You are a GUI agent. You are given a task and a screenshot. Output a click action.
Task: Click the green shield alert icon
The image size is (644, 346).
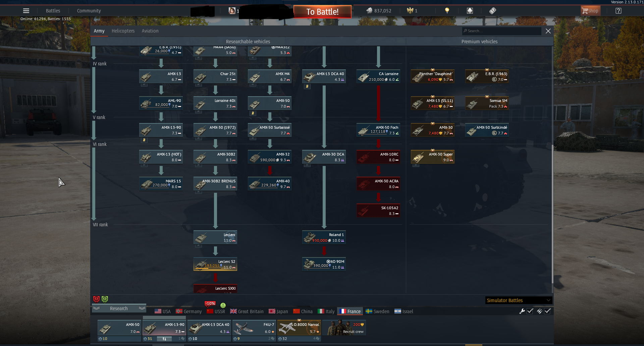click(105, 299)
